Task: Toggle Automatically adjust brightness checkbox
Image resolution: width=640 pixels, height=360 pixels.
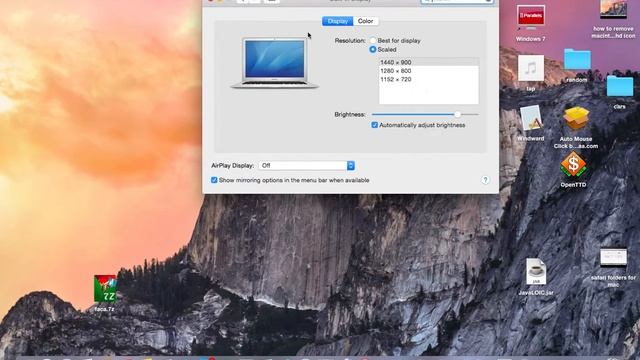Action: (374, 125)
